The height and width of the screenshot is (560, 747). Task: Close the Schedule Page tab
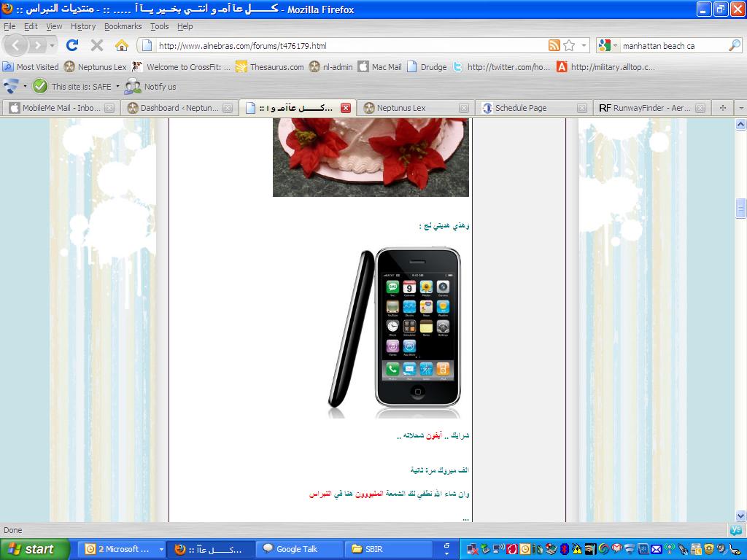tap(581, 108)
